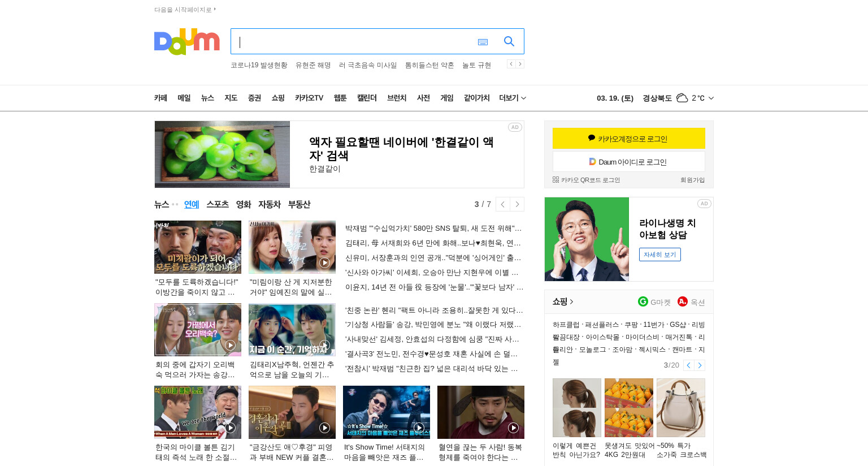Play the '지금 이 순간, 기억하자' video
The width and height of the screenshot is (868, 466).
click(292, 330)
